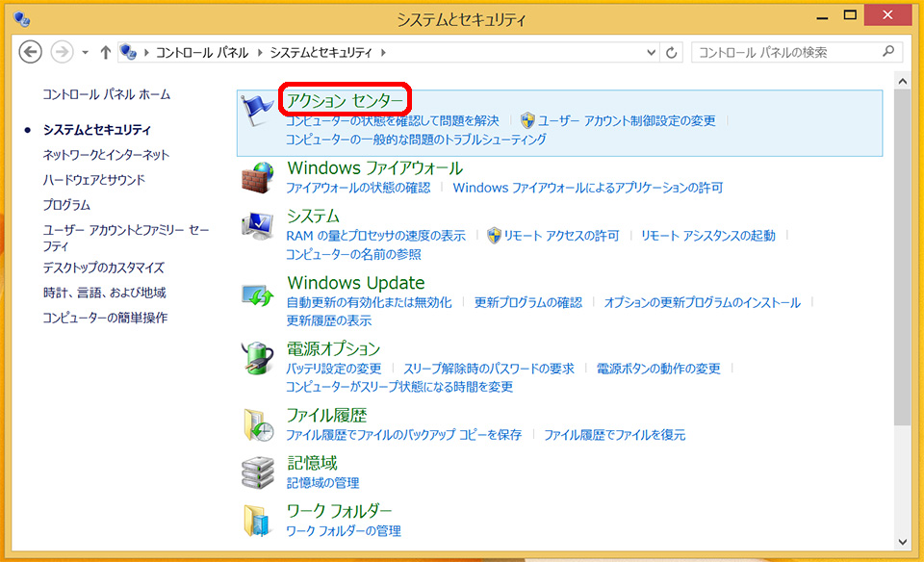Click the scrollbar down arrow
This screenshot has width=924, height=562.
[902, 542]
